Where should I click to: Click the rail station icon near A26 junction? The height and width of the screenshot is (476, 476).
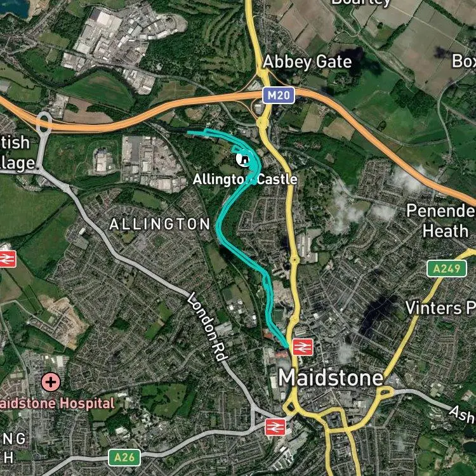[x=275, y=427]
